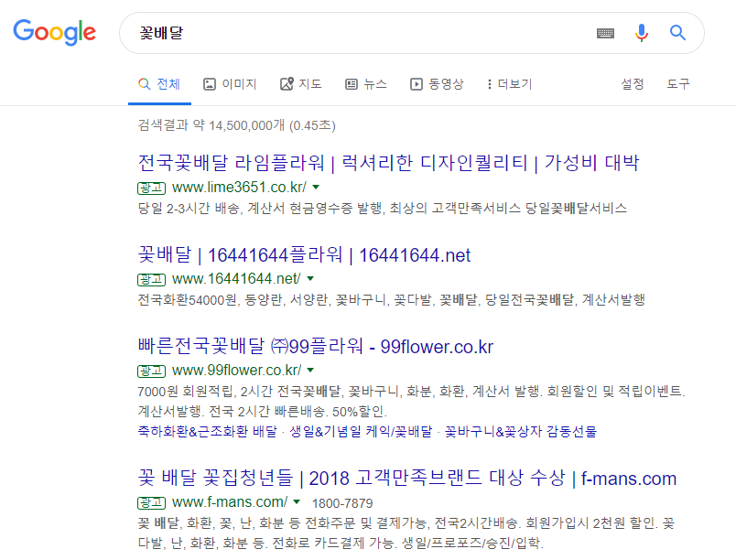This screenshot has width=736, height=560.
Task: Open the 16441644플라워 ad title link
Action: pyautogui.click(x=304, y=254)
